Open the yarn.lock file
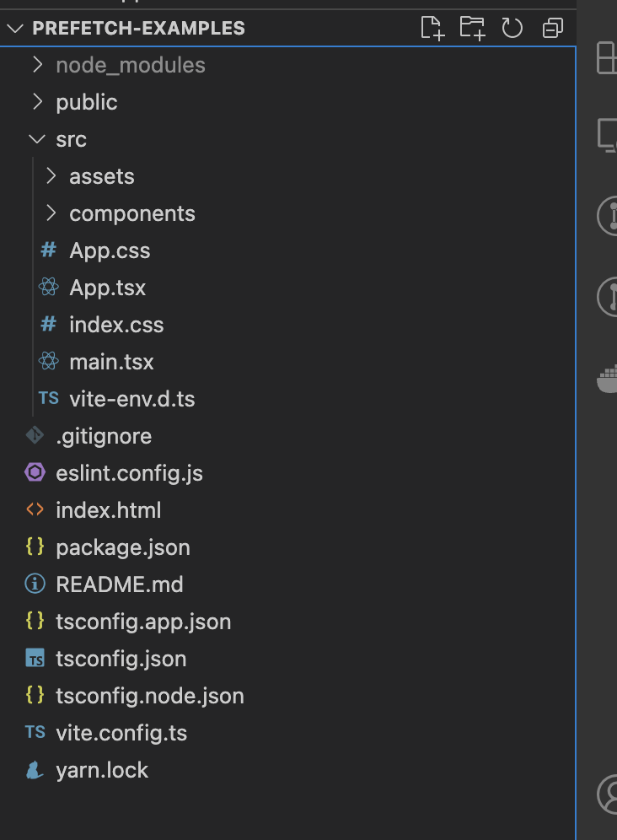The height and width of the screenshot is (840, 617). (x=102, y=770)
